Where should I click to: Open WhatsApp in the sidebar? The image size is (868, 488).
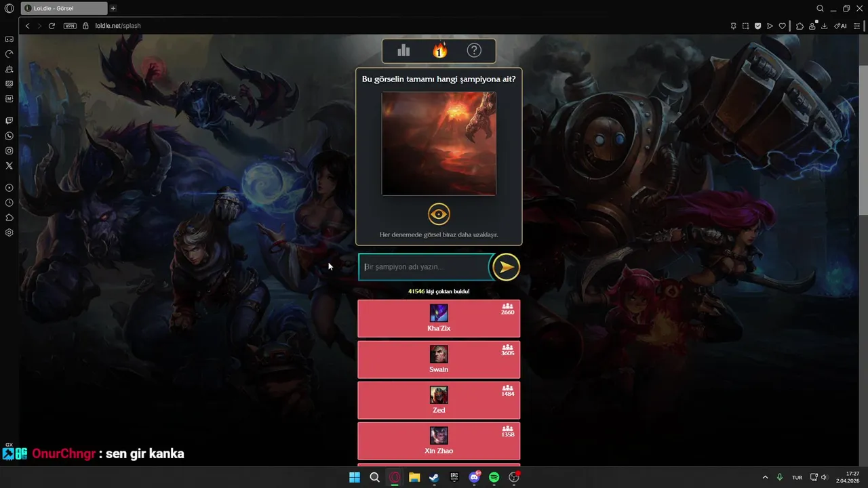(9, 136)
